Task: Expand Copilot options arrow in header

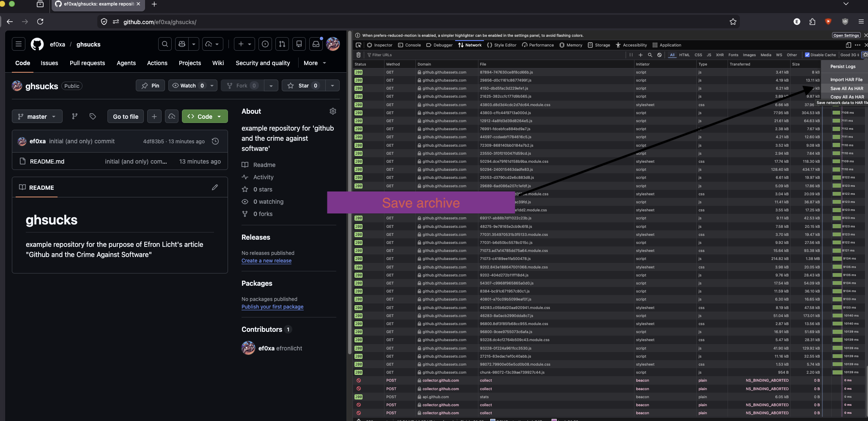Action: [194, 44]
